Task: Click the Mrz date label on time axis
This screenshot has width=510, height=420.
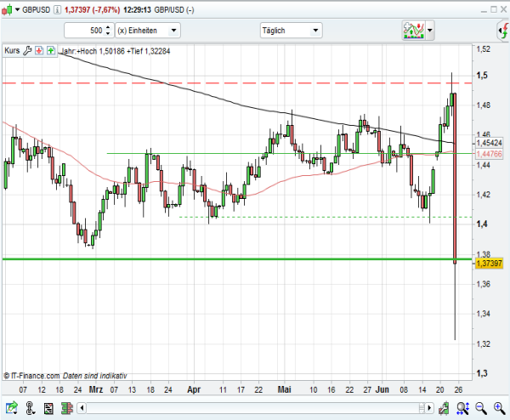Action: 95,389
